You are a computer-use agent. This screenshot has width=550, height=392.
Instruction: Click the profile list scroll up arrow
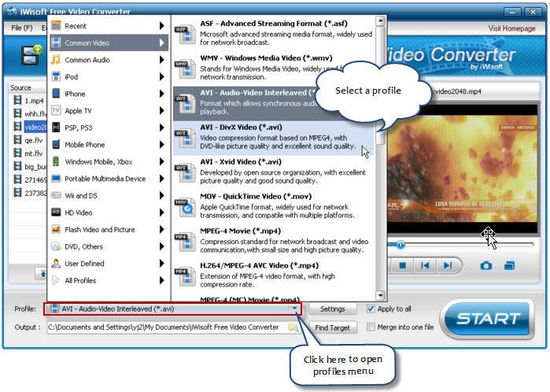point(381,21)
